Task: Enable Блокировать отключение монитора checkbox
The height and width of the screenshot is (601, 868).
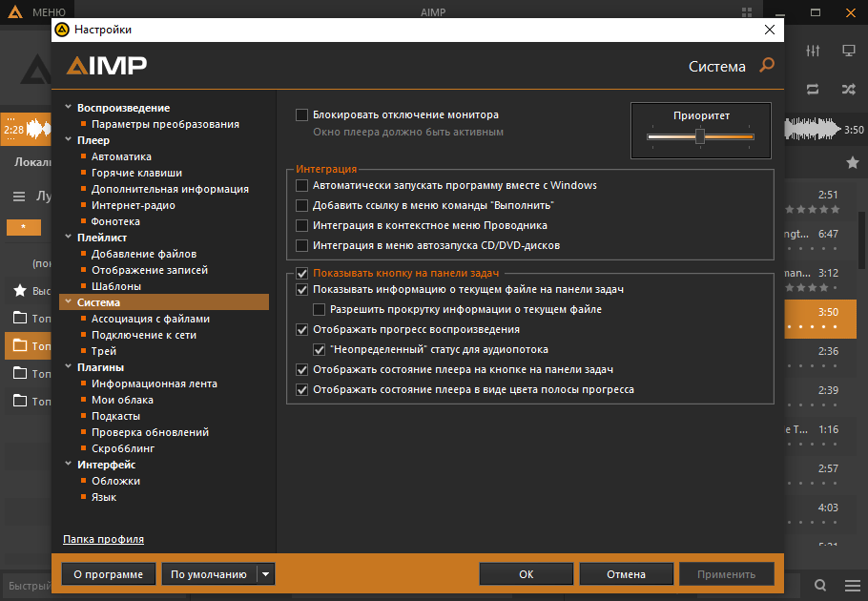Action: (301, 115)
